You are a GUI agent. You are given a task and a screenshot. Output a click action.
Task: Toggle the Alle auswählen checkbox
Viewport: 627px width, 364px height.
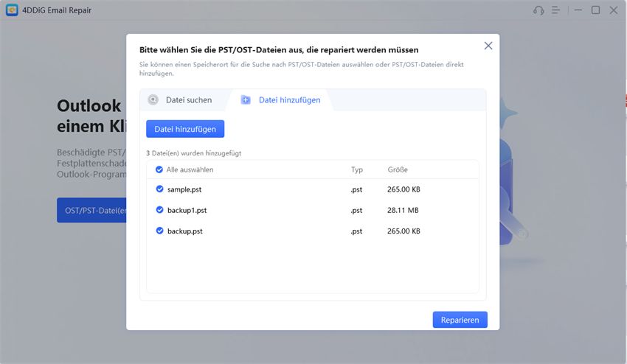click(159, 169)
